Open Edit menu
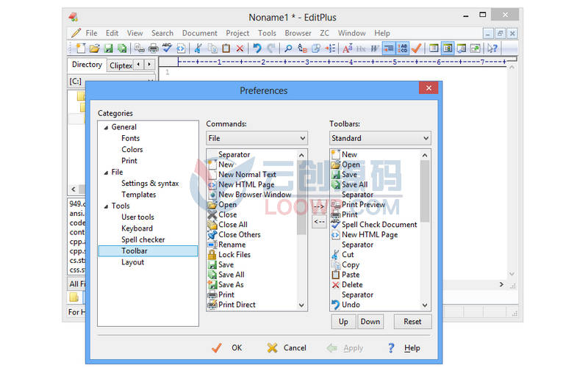588x368 pixels. (x=112, y=33)
